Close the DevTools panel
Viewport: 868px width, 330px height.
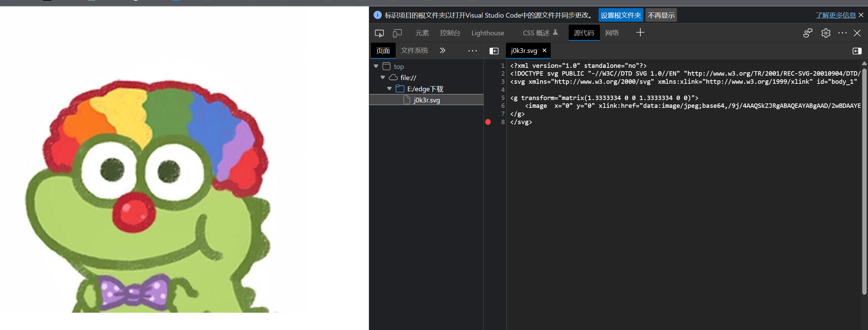coord(857,33)
